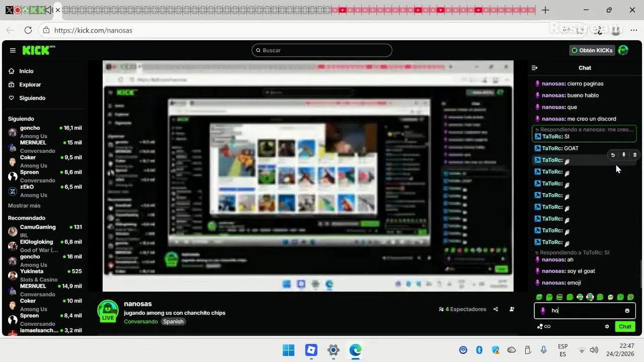Go back with browser back arrow
Viewport: 644px width, 362px height.
[x=10, y=30]
